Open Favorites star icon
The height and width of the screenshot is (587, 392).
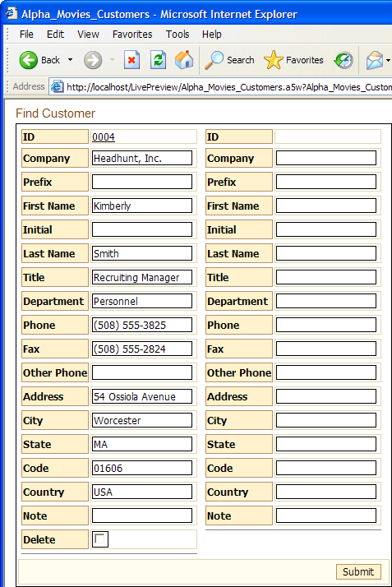[274, 60]
